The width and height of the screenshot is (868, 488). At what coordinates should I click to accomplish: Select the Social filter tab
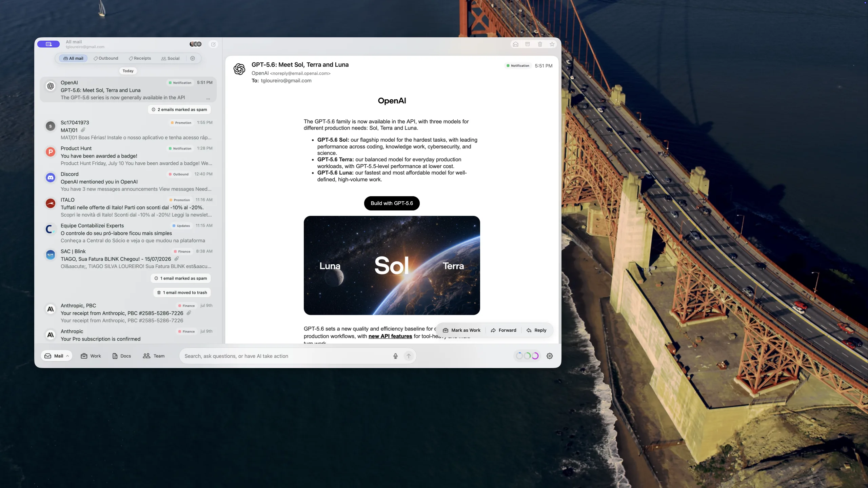(x=171, y=58)
